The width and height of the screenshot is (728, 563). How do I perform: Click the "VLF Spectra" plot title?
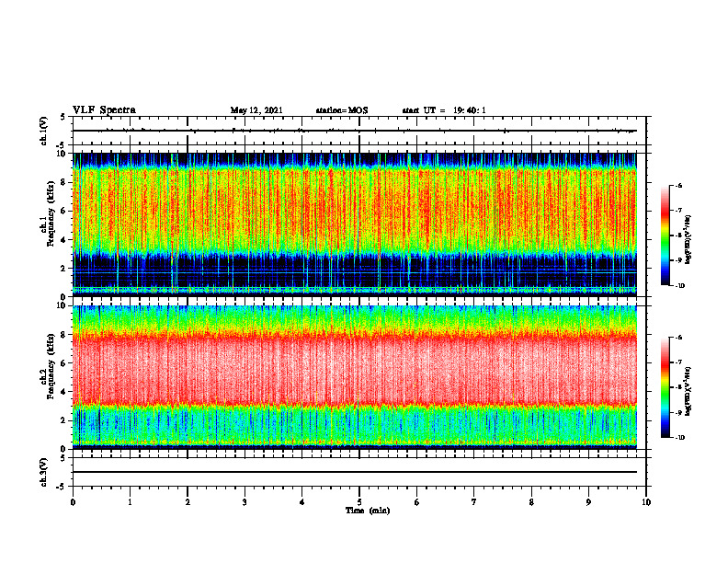104,110
